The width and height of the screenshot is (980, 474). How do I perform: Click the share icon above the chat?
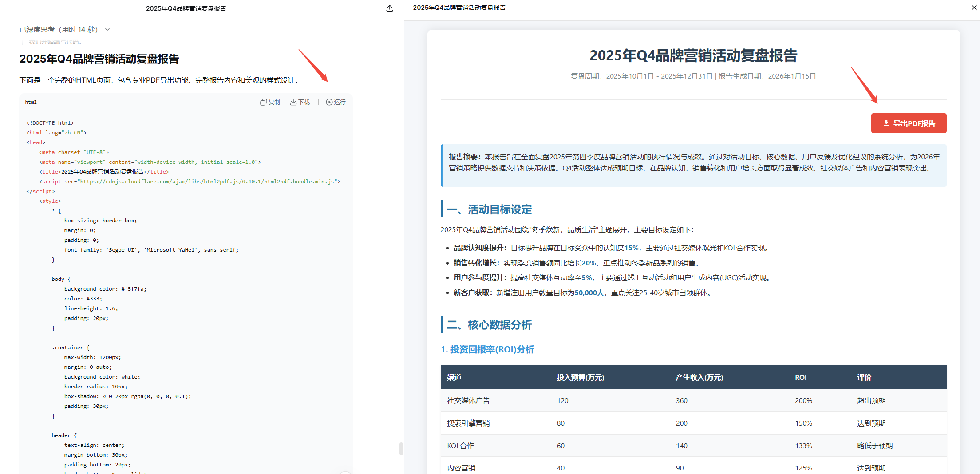pos(389,8)
